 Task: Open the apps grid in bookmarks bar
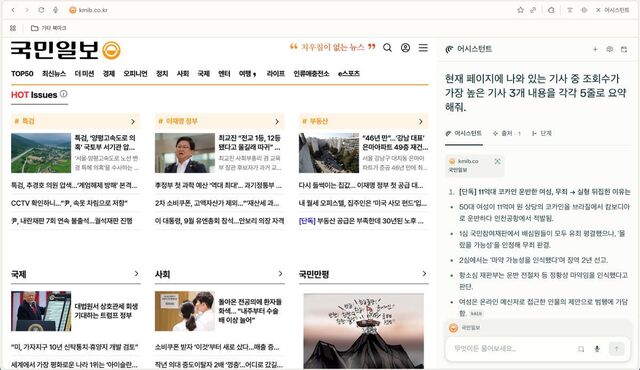[x=13, y=28]
